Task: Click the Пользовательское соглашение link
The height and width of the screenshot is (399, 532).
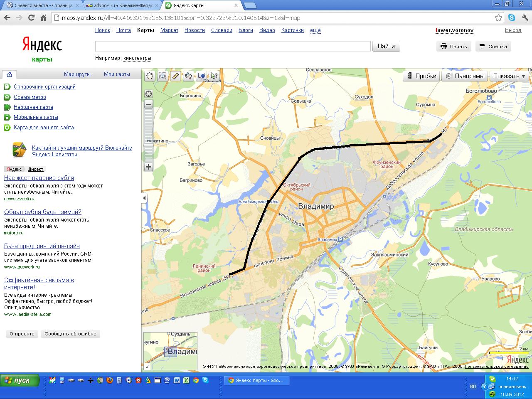Action: (x=496, y=367)
